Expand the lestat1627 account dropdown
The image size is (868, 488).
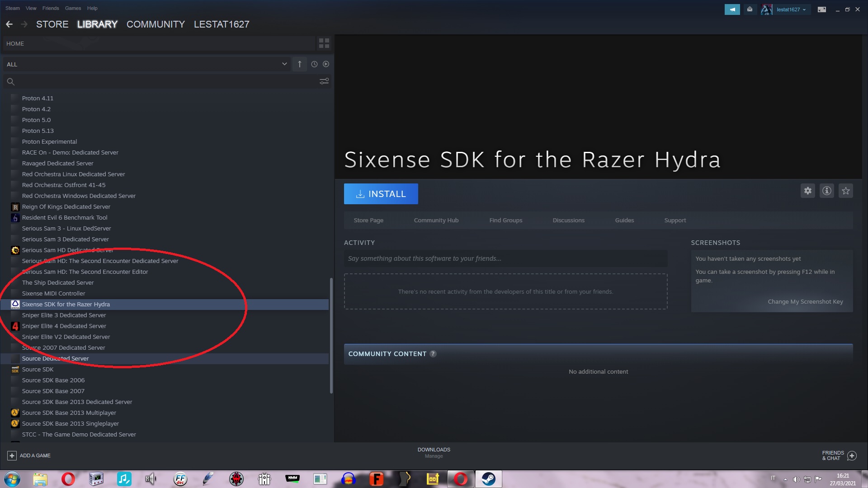click(791, 9)
